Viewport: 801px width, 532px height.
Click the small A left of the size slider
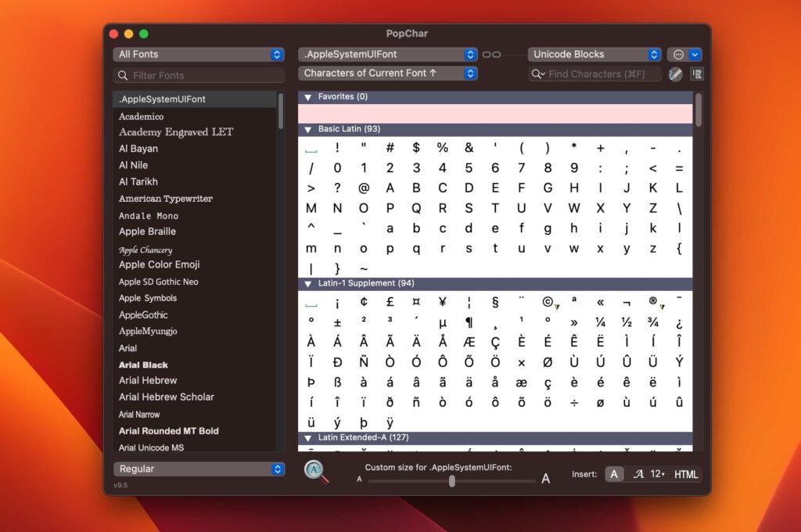click(x=359, y=479)
